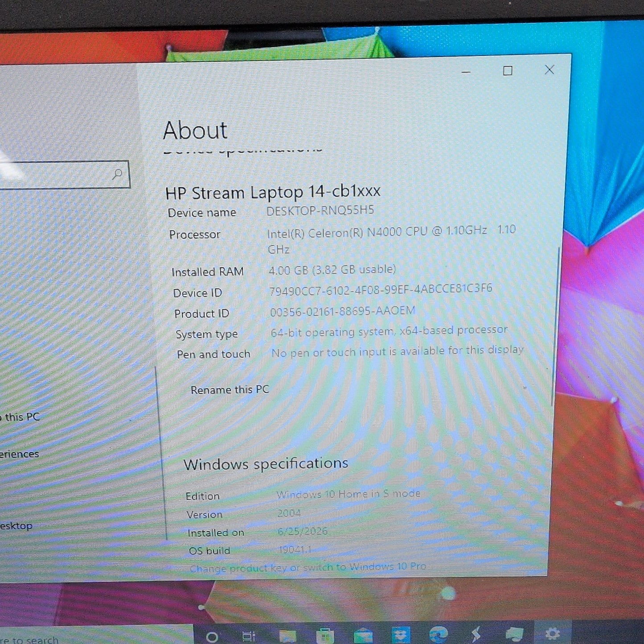The width and height of the screenshot is (644, 644).
Task: Click the Rename this PC button
Action: coord(230,390)
